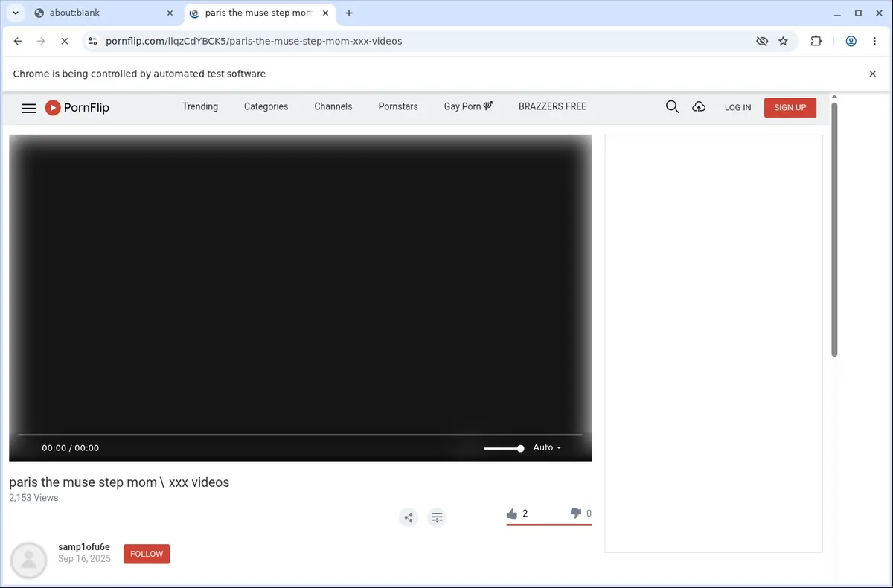The height and width of the screenshot is (588, 893).
Task: Click the Sep 16, 2025 date text
Action: click(84, 559)
